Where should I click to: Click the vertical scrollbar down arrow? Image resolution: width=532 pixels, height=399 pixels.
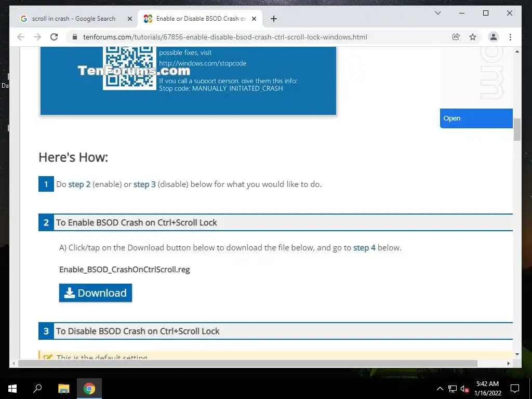pos(517,354)
